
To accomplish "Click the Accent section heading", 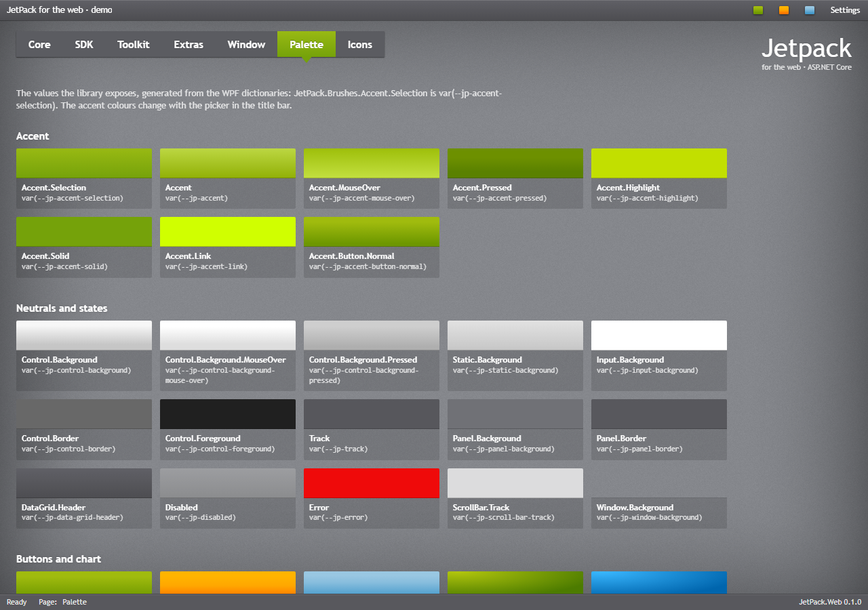I will click(33, 136).
